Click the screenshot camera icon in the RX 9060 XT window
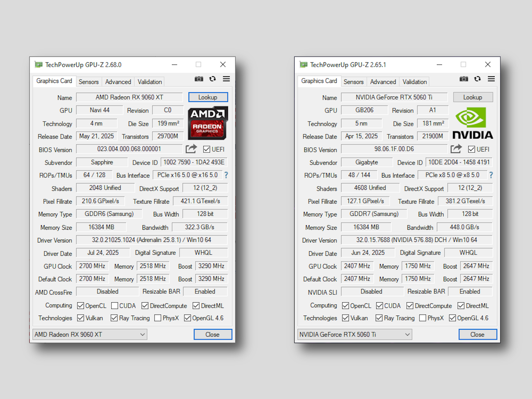This screenshot has width=532, height=399. click(x=199, y=79)
